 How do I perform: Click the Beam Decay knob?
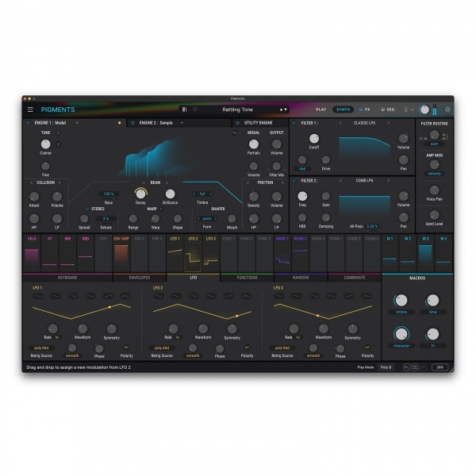click(140, 194)
